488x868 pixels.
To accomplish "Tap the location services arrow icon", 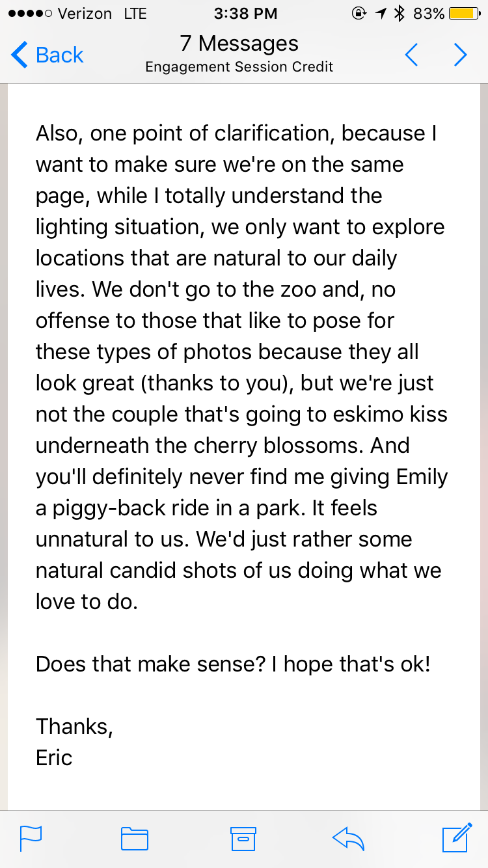I will pos(381,14).
